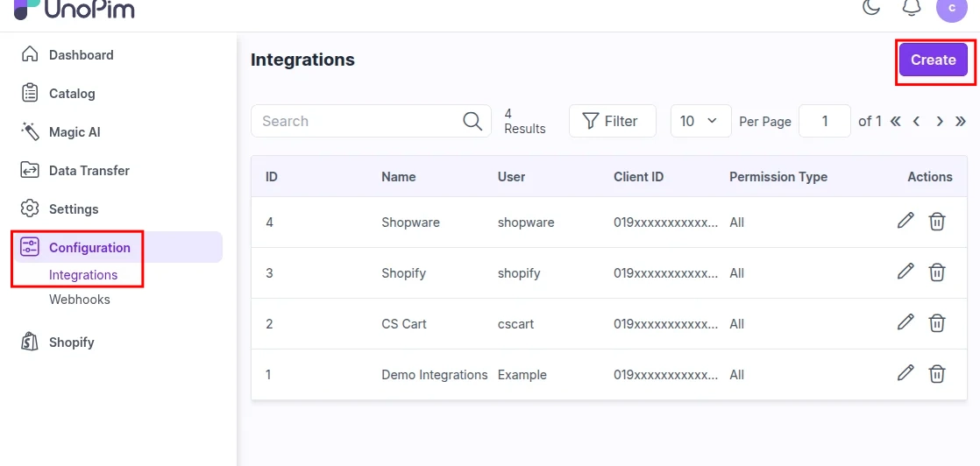
Task: Click Client ID of Shopware row
Action: 666,222
